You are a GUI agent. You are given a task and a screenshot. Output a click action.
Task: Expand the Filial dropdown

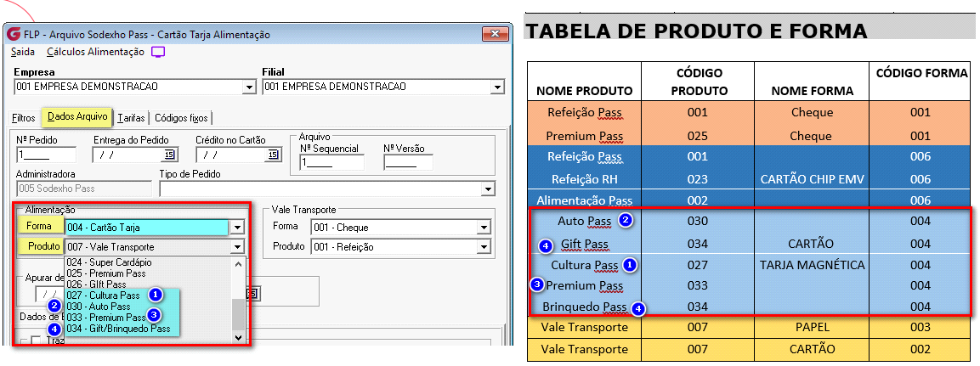(x=498, y=87)
